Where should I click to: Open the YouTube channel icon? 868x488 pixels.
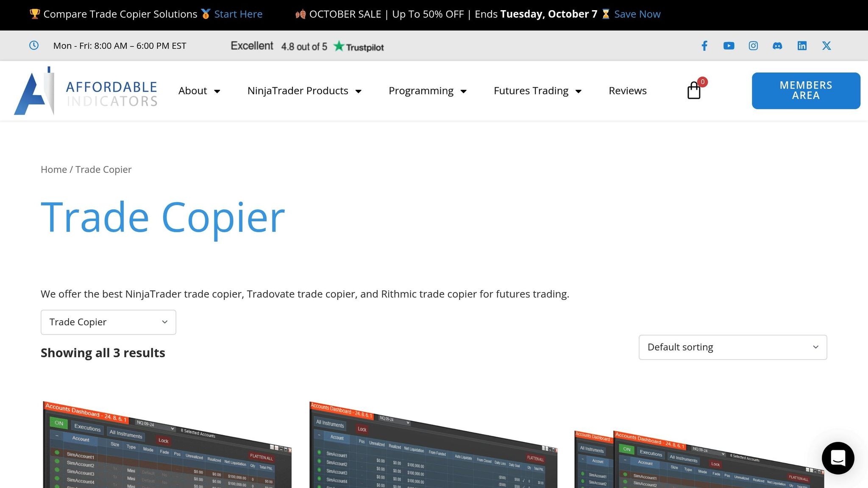point(729,46)
